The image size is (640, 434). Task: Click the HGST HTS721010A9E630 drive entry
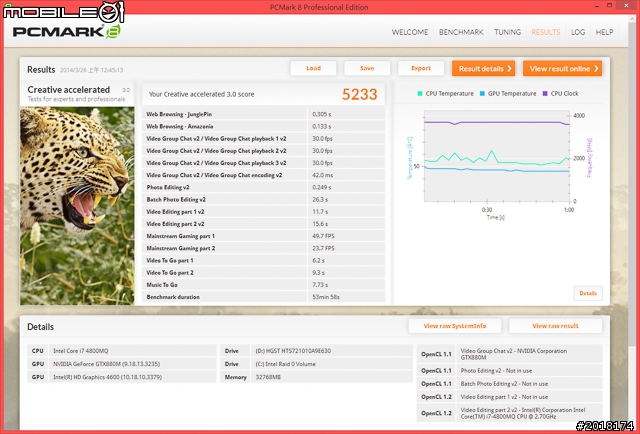coord(293,351)
